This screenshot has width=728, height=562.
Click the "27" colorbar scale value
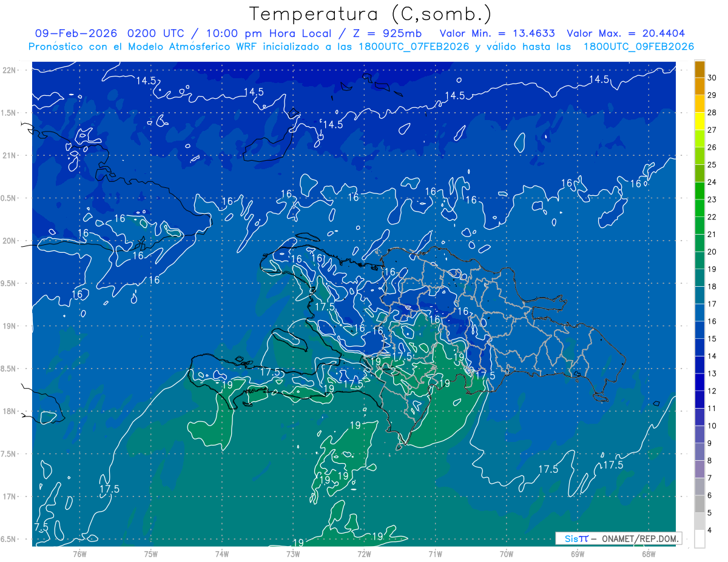click(712, 130)
